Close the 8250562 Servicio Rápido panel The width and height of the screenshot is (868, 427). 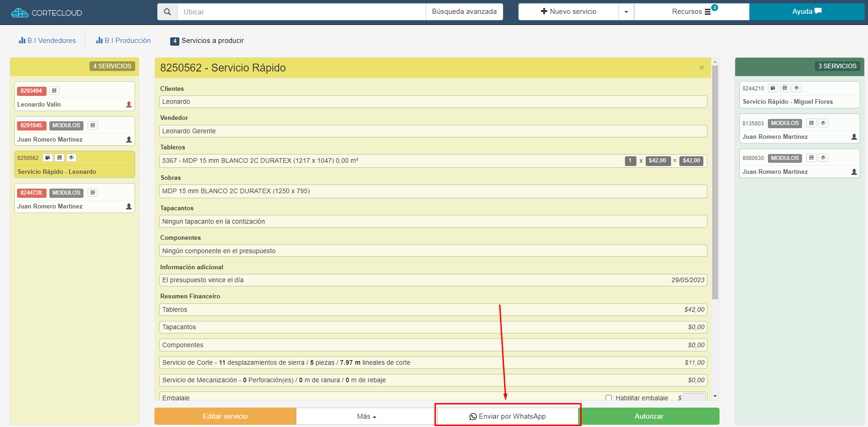[702, 68]
